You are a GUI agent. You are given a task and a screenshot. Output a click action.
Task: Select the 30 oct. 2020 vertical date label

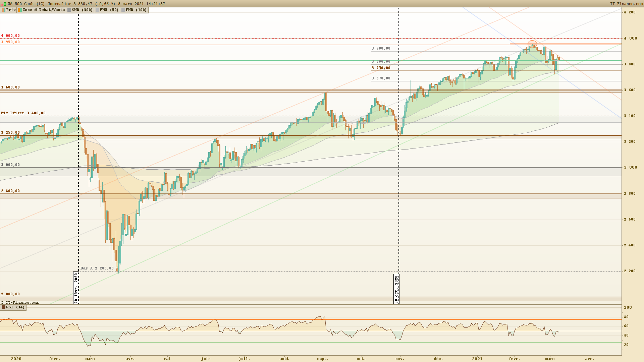(x=396, y=289)
